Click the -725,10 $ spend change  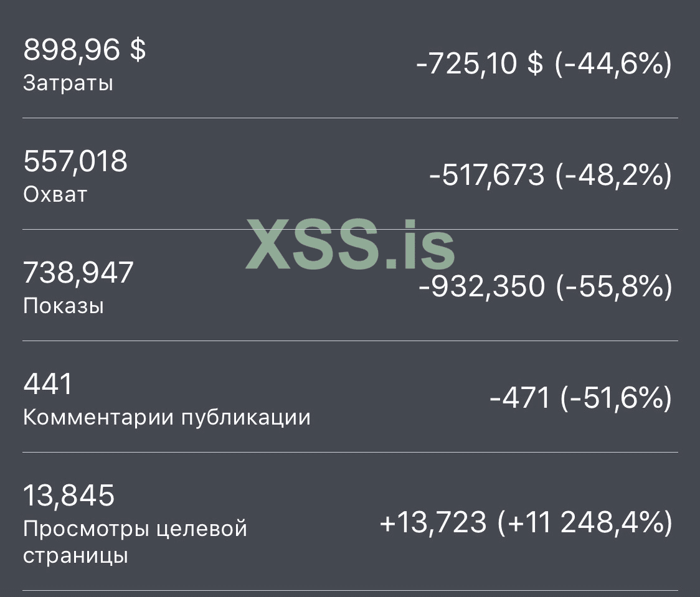coord(479,63)
